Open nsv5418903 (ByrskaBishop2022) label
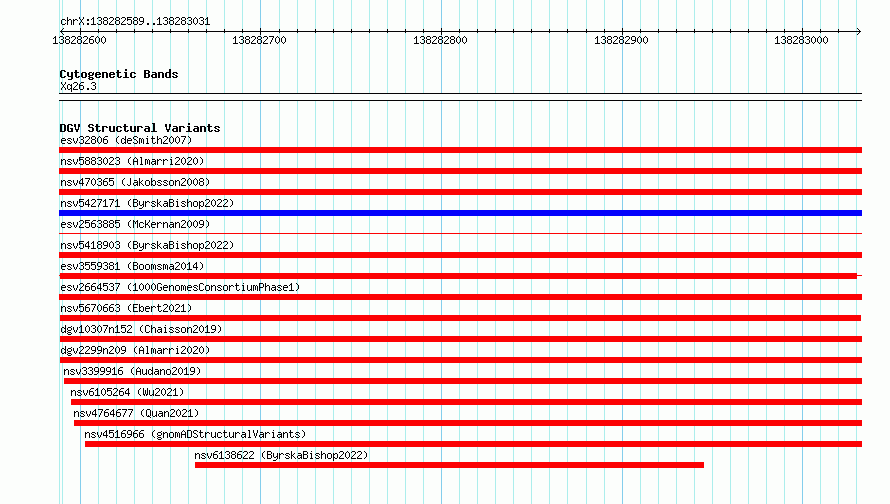Screen dimensions: 890x504 click(147, 245)
